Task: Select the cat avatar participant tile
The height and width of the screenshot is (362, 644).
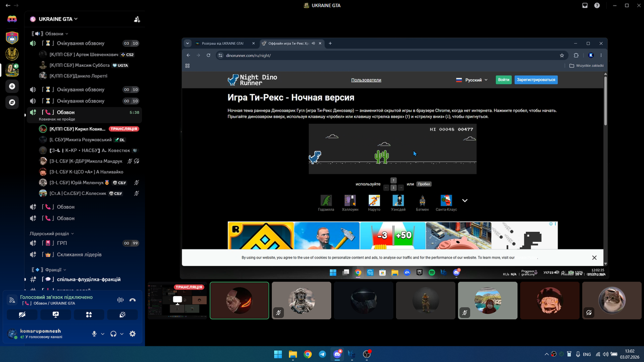Action: click(x=612, y=300)
